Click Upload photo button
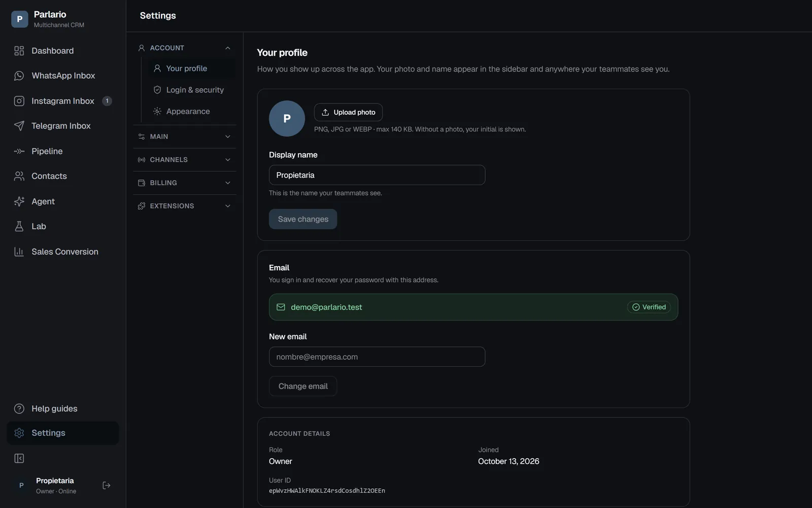 (x=348, y=112)
